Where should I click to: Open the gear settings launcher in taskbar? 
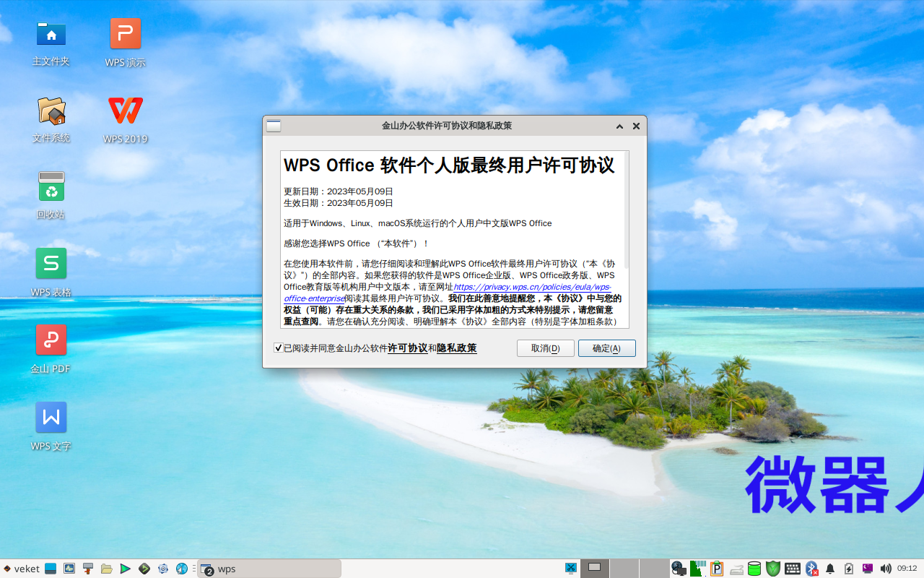tap(163, 569)
